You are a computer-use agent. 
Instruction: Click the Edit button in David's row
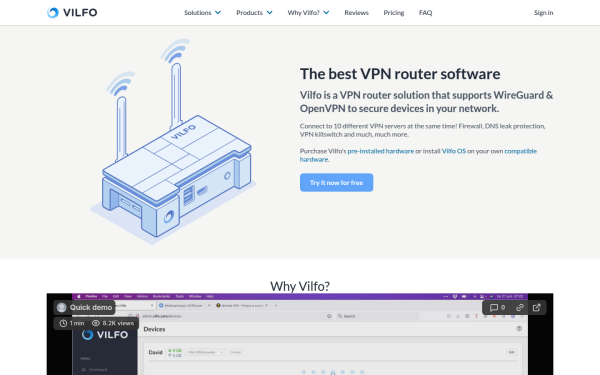click(x=511, y=352)
